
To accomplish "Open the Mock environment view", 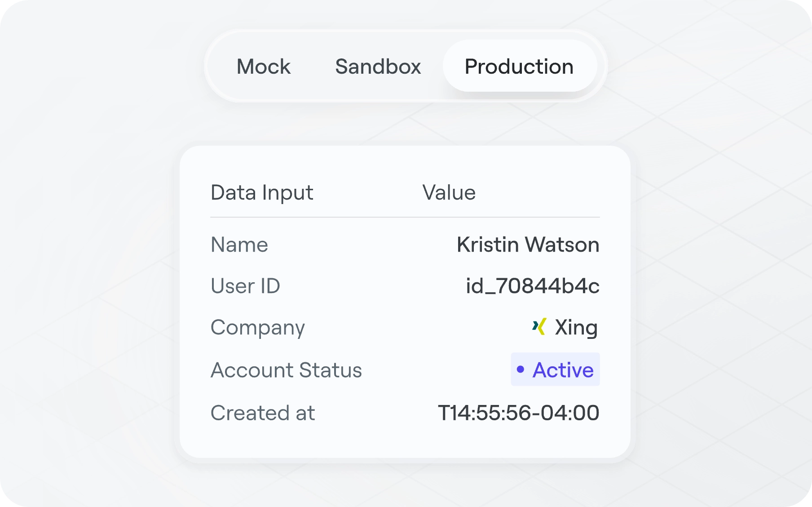I will coord(264,66).
